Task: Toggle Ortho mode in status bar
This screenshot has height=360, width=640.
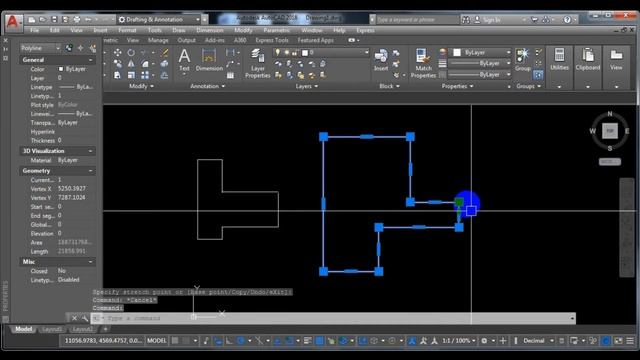Action: [229, 340]
